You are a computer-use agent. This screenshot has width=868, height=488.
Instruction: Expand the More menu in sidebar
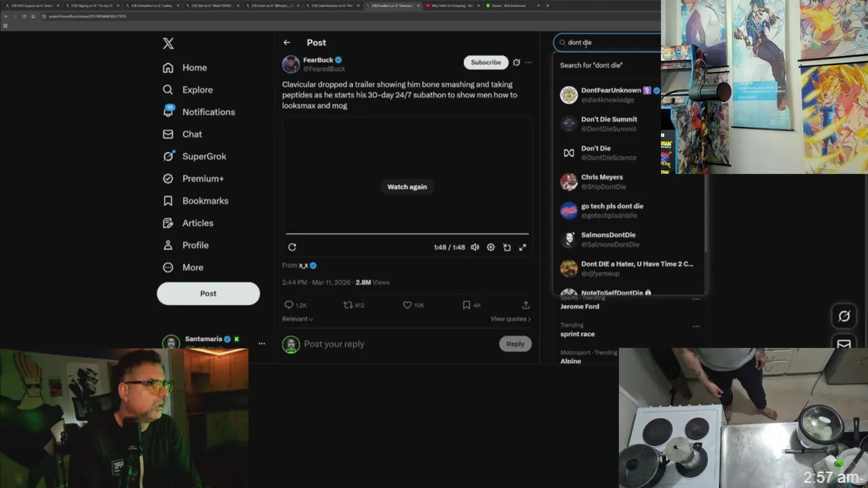coord(183,268)
